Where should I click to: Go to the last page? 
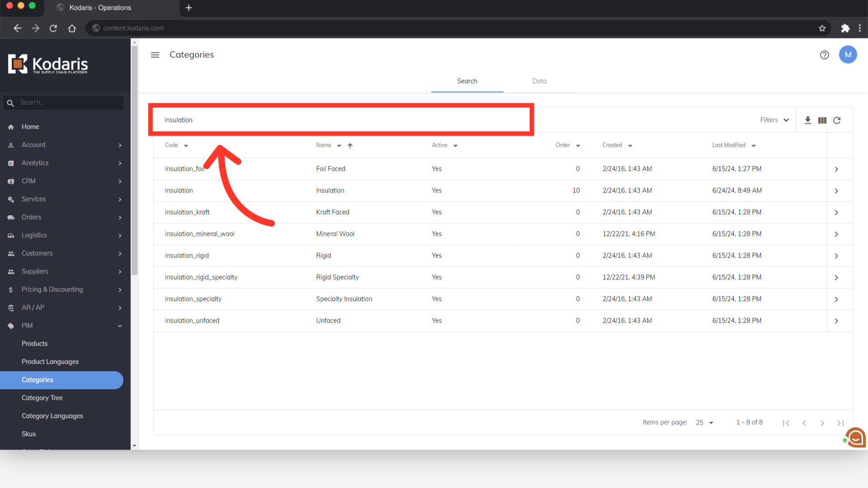[840, 423]
